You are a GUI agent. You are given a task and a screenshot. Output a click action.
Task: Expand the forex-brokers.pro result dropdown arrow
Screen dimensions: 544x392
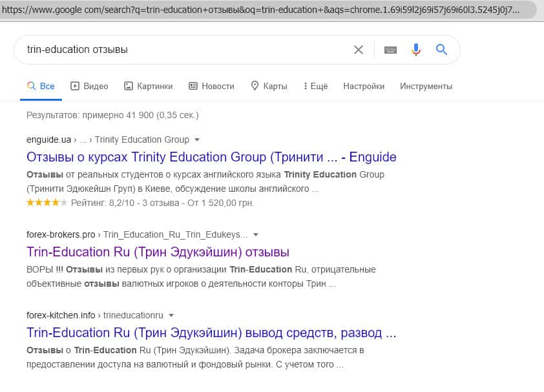pos(255,234)
